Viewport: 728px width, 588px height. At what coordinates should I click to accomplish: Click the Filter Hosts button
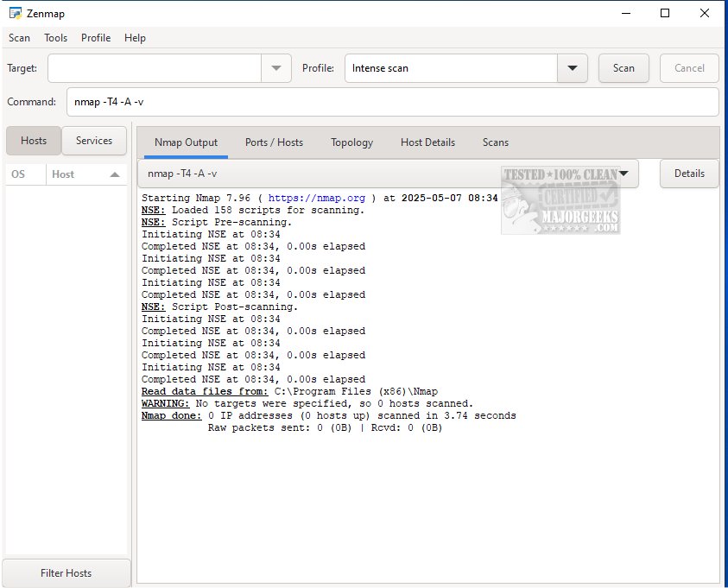(x=66, y=573)
